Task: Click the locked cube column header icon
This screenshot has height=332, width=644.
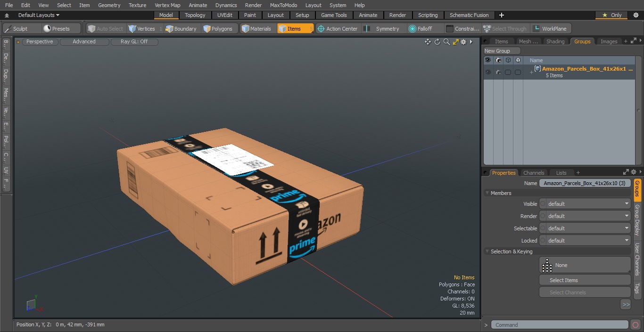Action: point(518,60)
